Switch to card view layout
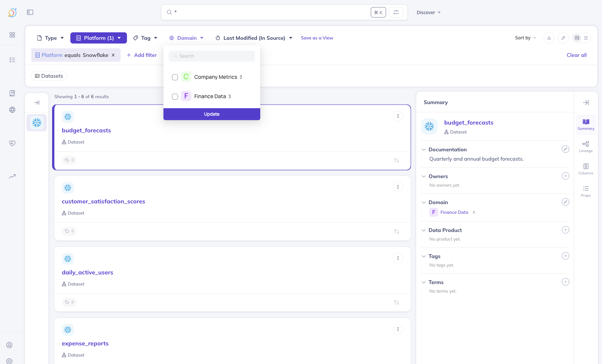 tap(577, 38)
